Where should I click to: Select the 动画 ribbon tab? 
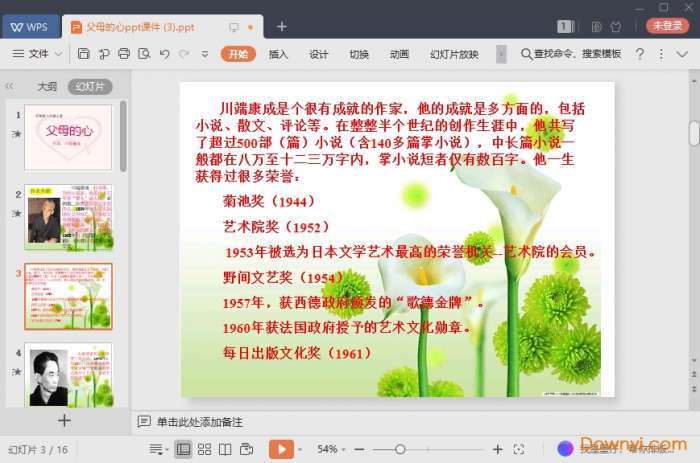click(399, 54)
